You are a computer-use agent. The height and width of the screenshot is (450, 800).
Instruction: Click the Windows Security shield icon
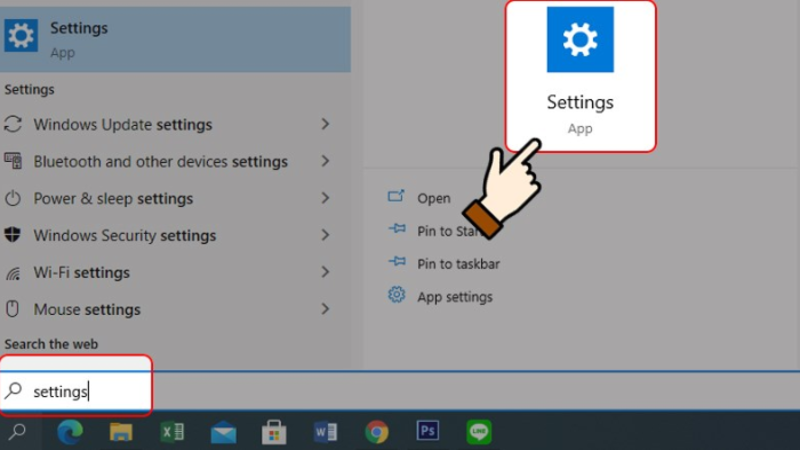(13, 235)
